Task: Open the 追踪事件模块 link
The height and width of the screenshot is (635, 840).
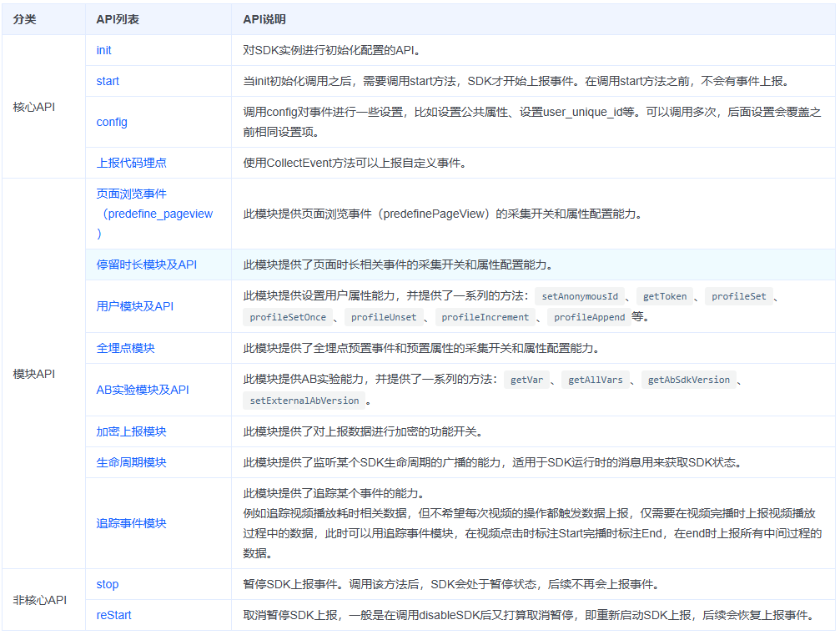Action: click(131, 523)
